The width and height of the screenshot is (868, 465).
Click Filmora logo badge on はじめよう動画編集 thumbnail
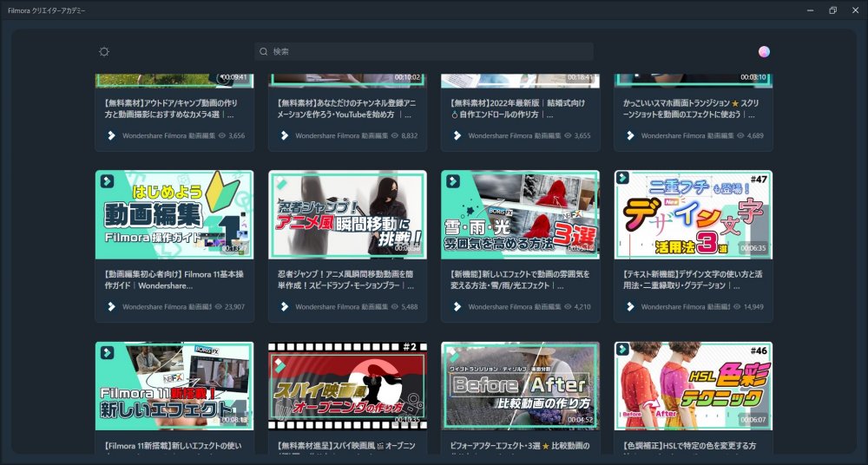coord(107,181)
